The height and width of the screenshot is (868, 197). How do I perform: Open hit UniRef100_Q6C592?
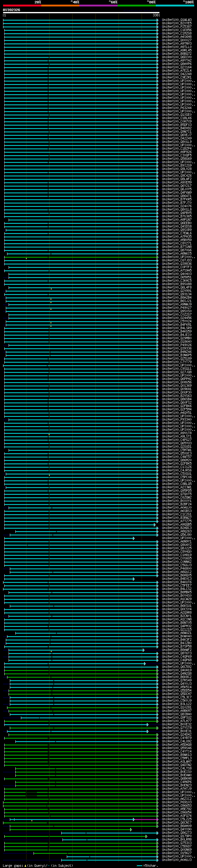point(177,667)
